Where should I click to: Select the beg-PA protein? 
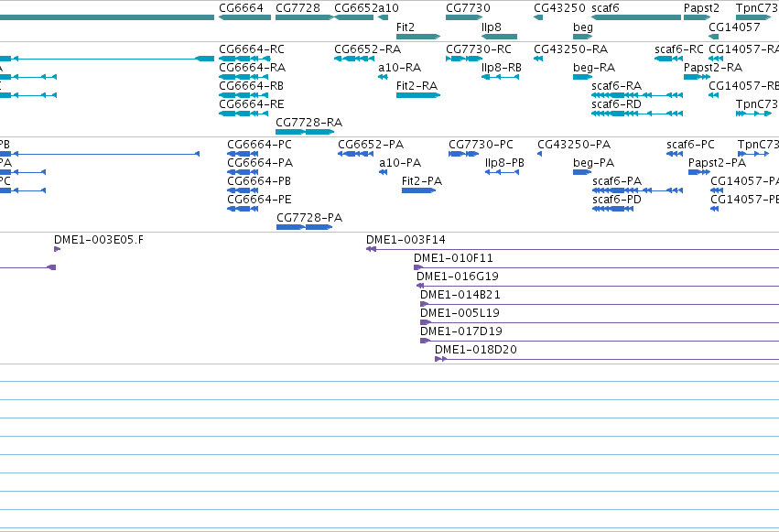(582, 172)
